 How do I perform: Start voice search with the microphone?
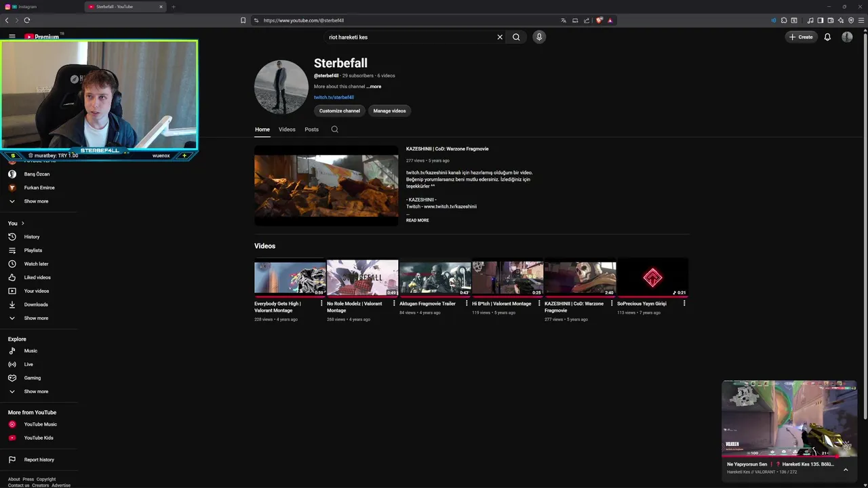[539, 37]
